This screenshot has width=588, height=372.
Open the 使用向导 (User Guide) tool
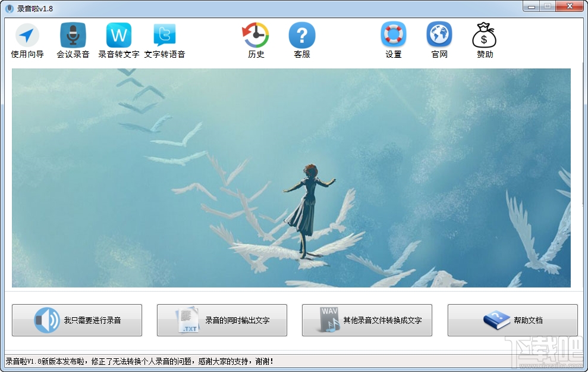(x=27, y=39)
